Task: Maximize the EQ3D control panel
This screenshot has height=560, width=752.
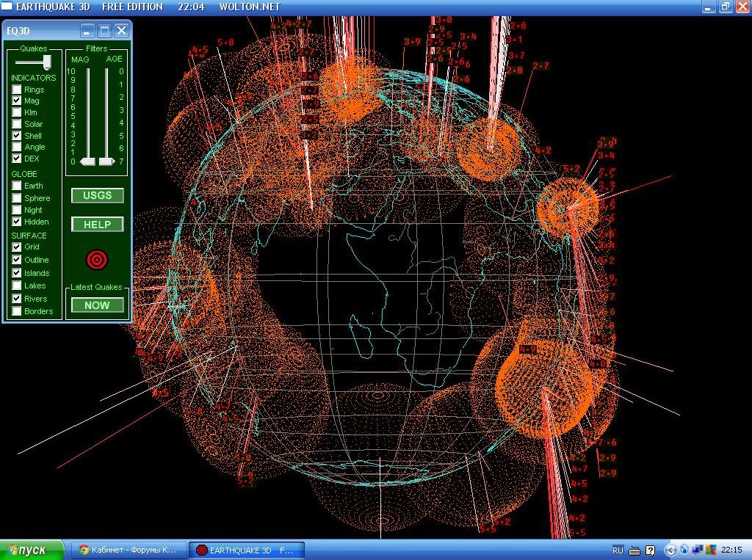Action: 104,31
